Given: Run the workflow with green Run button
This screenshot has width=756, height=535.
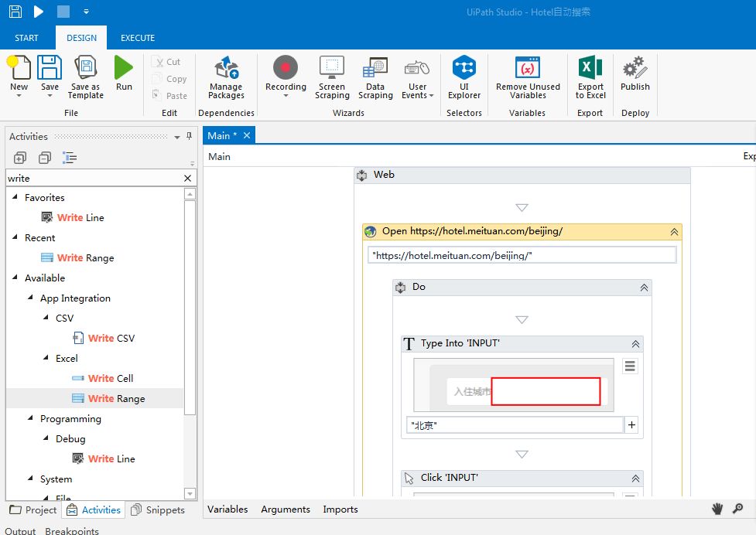Looking at the screenshot, I should click(x=124, y=73).
